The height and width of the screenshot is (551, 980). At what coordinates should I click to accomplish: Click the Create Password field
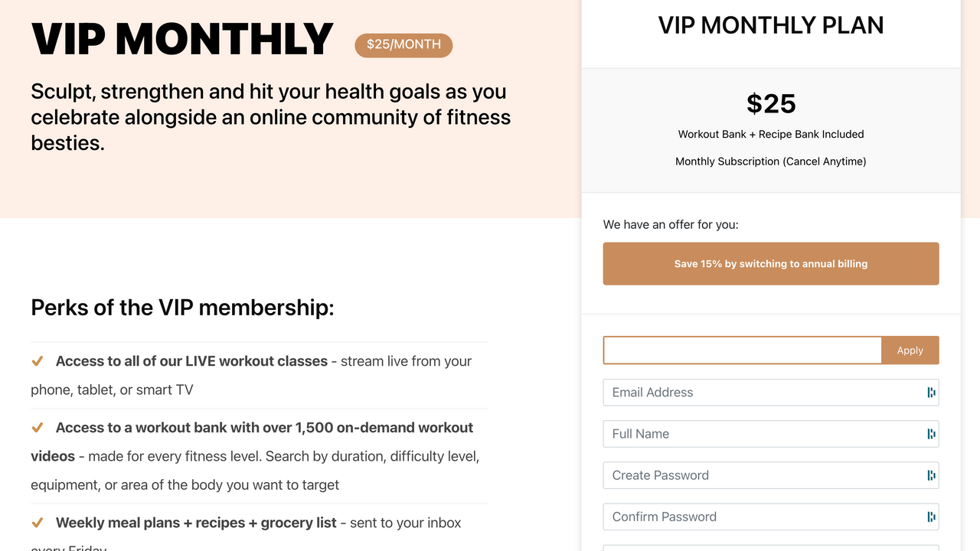click(762, 475)
